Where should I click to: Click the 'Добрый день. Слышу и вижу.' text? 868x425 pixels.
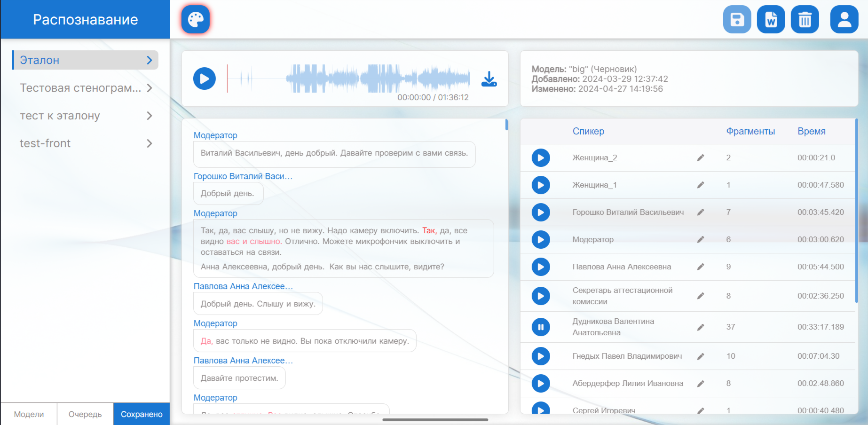[x=258, y=304]
